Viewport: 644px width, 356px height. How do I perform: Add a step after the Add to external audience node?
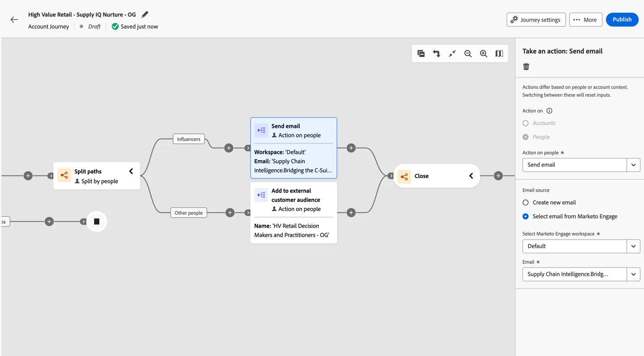pos(351,213)
